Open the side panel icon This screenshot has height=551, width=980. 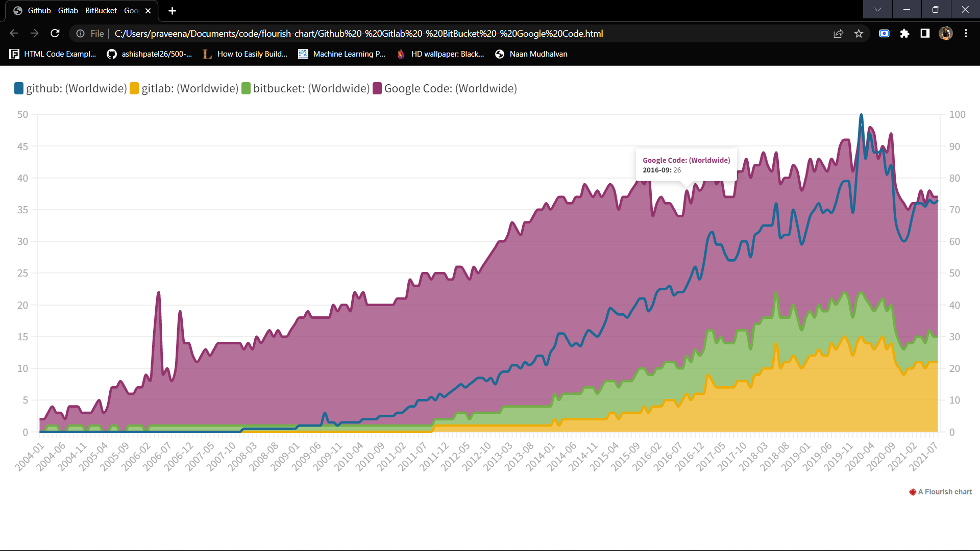point(925,33)
